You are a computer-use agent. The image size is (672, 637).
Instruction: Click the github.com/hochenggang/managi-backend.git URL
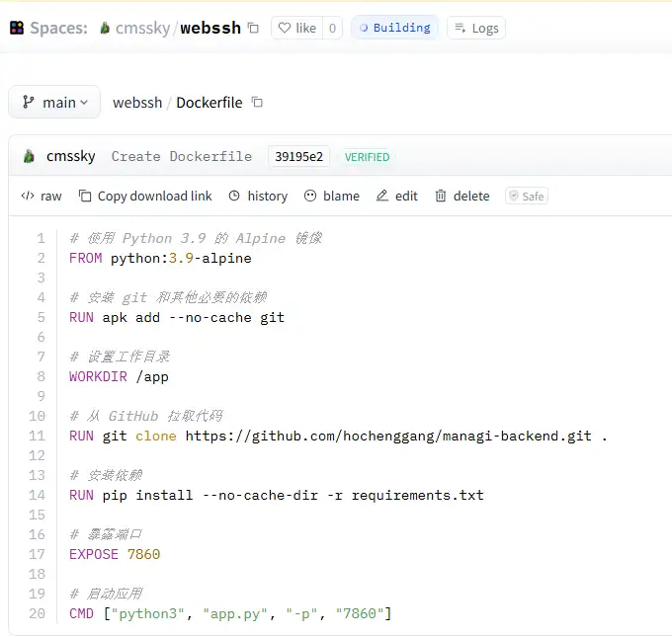(x=388, y=436)
